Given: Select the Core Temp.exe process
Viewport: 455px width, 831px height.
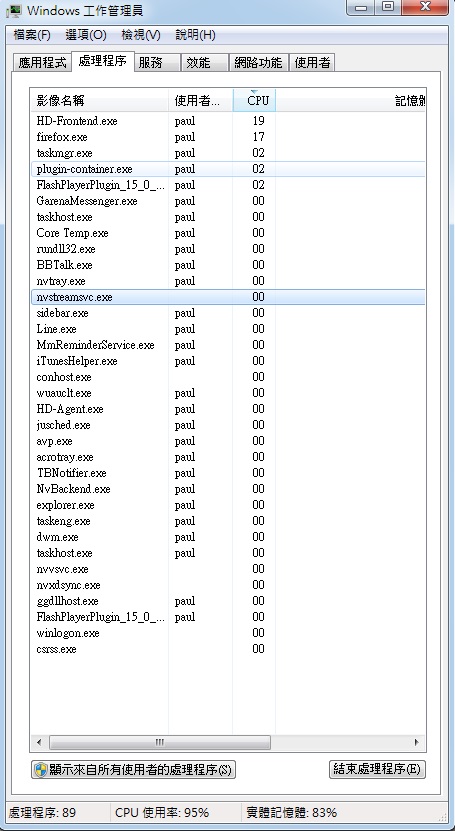Looking at the screenshot, I should 228,233.
